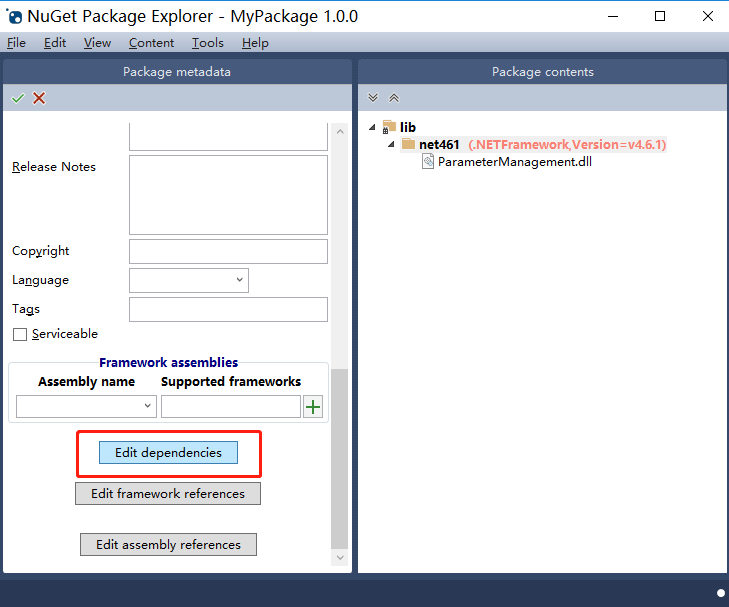
Task: Click the Package metadata header
Action: 177,72
